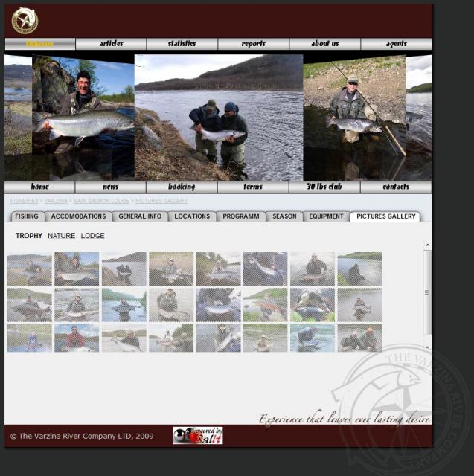The image size is (474, 476).
Task: Click the Varzina River Company logo
Action: point(25,20)
